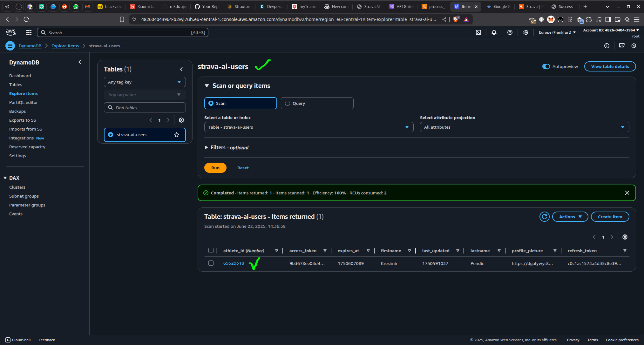
Task: Open the Any tag key dropdown
Action: [x=145, y=82]
